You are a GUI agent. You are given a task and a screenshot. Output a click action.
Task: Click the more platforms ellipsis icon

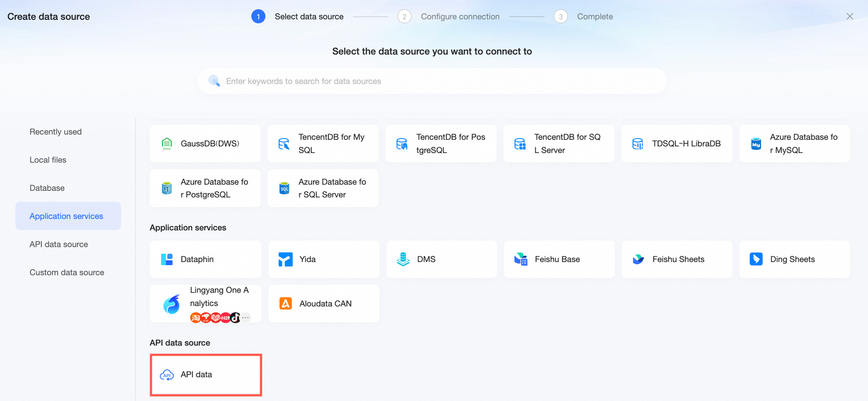[x=246, y=317]
